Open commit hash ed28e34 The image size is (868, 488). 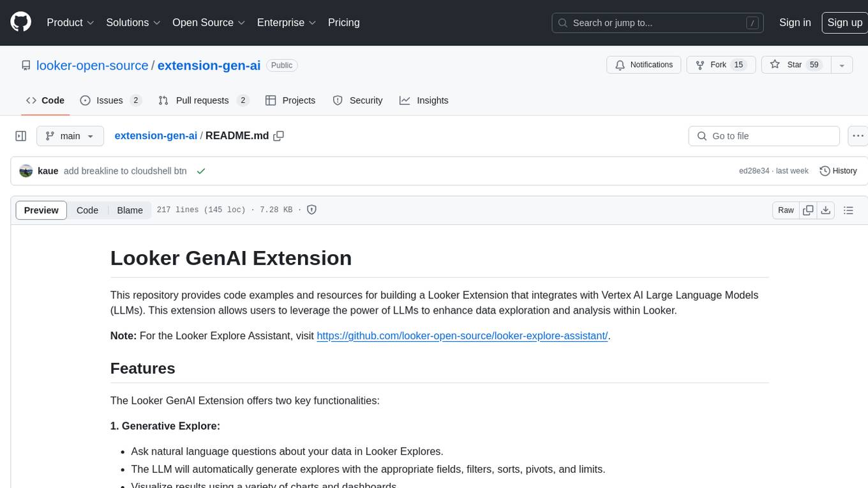(754, 171)
